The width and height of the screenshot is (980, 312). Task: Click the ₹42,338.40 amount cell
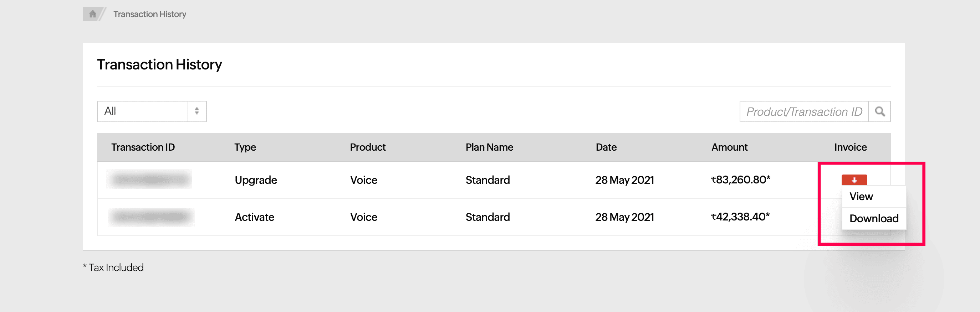(740, 217)
